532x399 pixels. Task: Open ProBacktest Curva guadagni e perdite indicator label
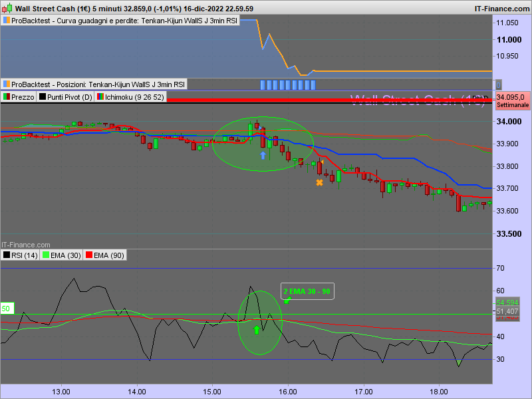[120, 21]
